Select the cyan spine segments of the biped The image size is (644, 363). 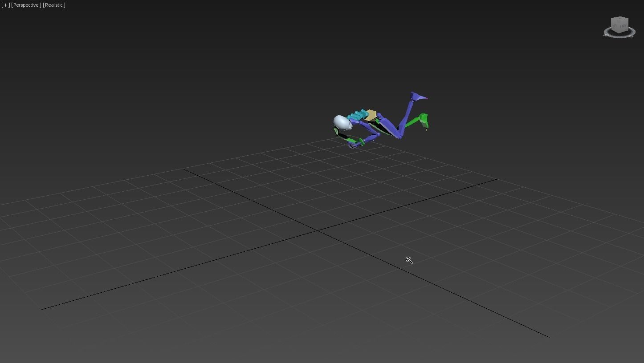[x=358, y=116]
